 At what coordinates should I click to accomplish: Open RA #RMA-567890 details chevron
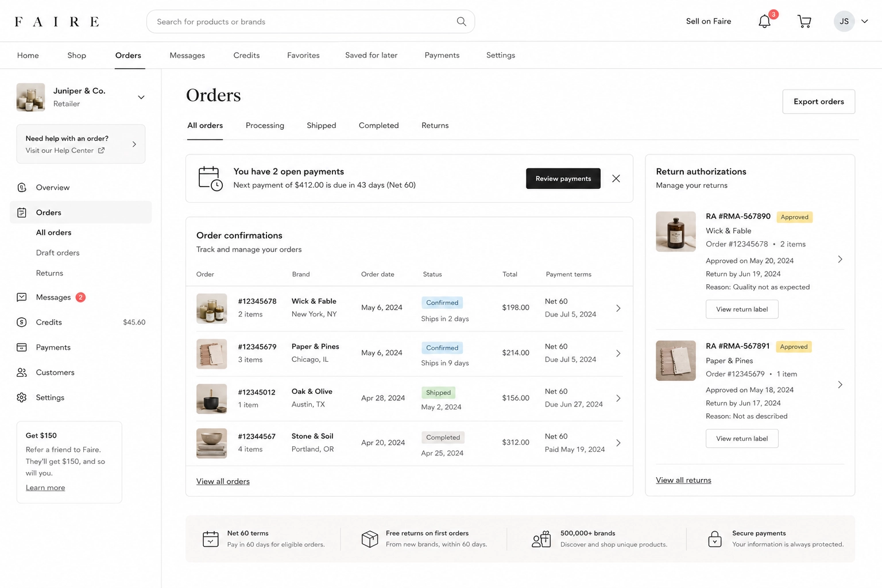click(840, 260)
